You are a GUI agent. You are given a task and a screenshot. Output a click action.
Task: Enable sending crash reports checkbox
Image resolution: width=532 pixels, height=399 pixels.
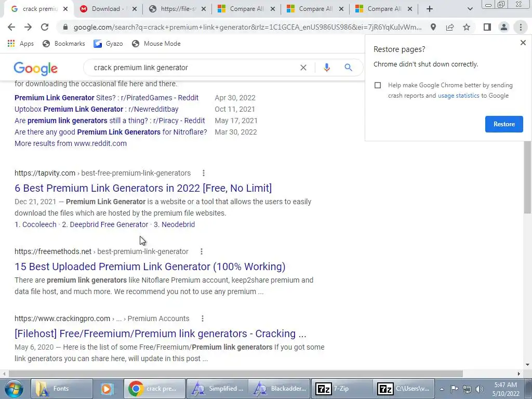pos(378,85)
